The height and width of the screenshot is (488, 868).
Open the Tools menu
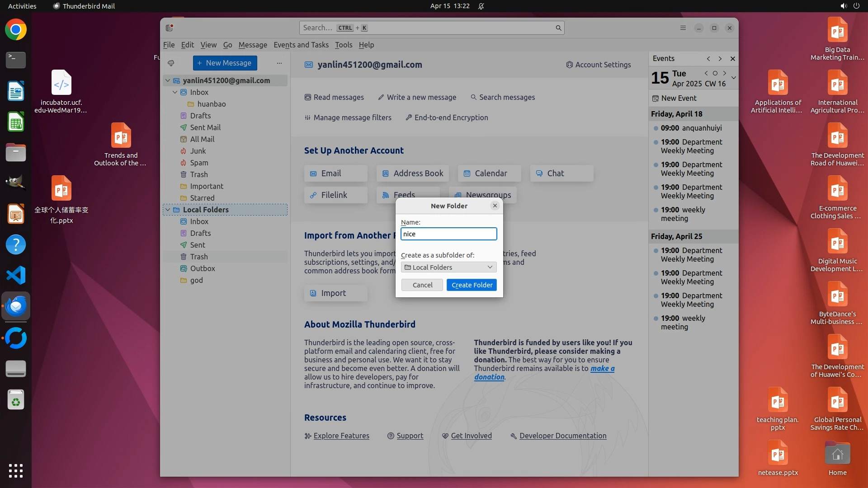point(343,45)
